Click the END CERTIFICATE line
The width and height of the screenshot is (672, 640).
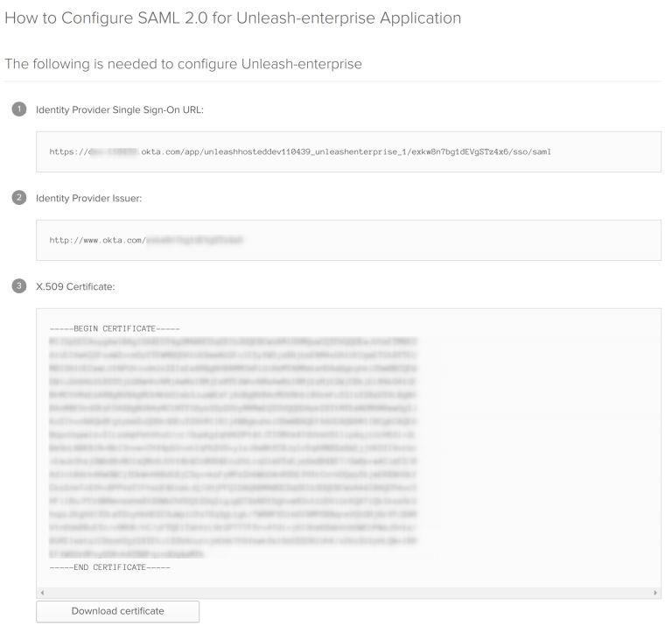[110, 567]
